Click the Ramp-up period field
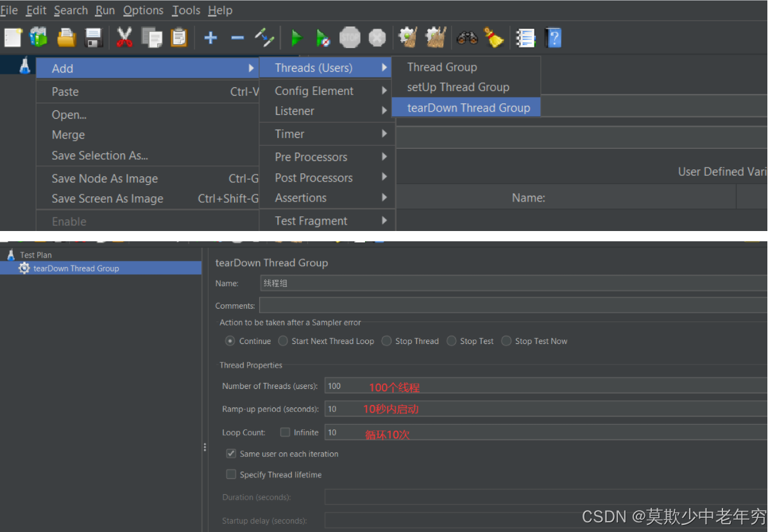 click(546, 409)
